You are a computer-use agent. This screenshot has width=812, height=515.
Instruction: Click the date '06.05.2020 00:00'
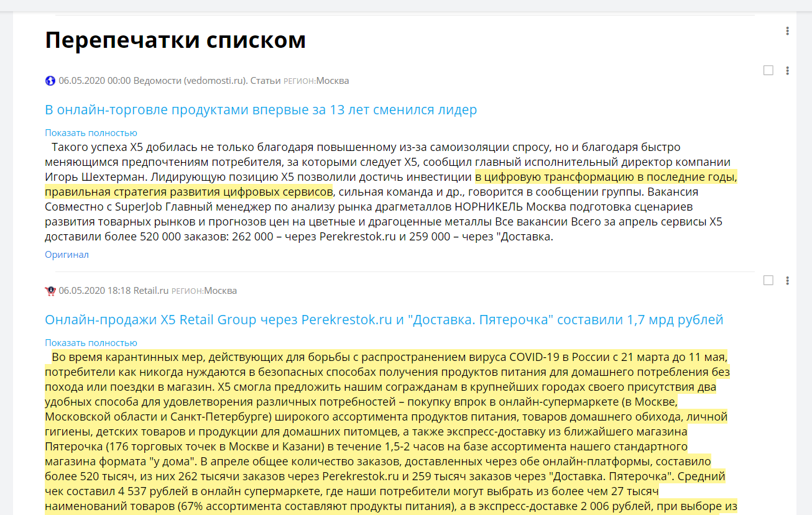(95, 81)
